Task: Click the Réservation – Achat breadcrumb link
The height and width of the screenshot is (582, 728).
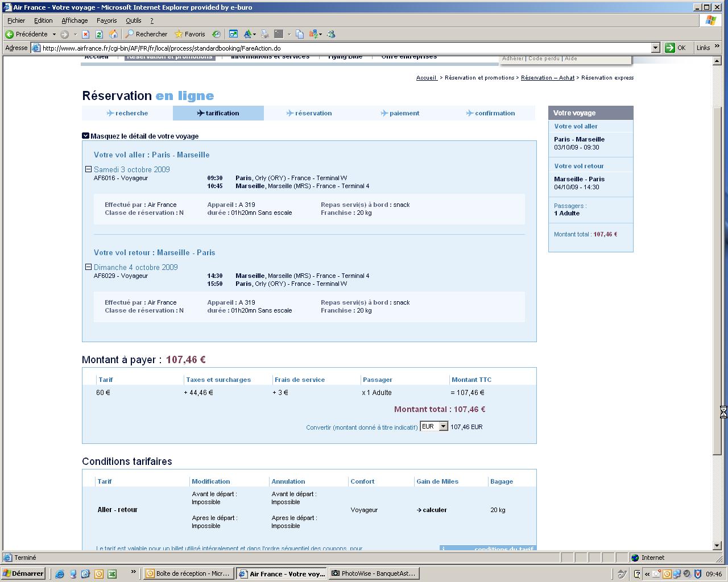Action: [x=547, y=78]
